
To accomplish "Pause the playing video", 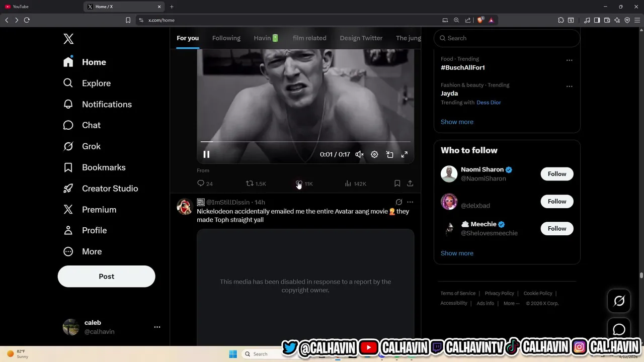I will pyautogui.click(x=206, y=154).
